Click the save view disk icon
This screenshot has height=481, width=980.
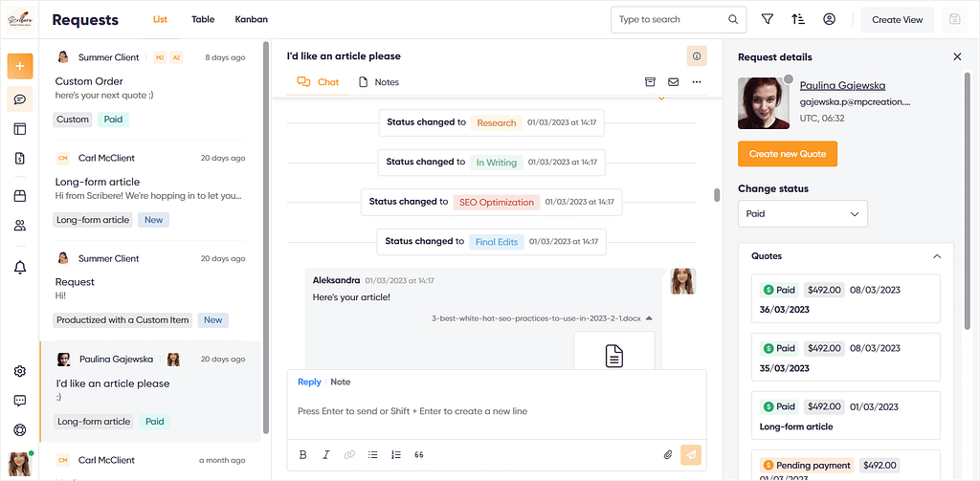[x=954, y=19]
